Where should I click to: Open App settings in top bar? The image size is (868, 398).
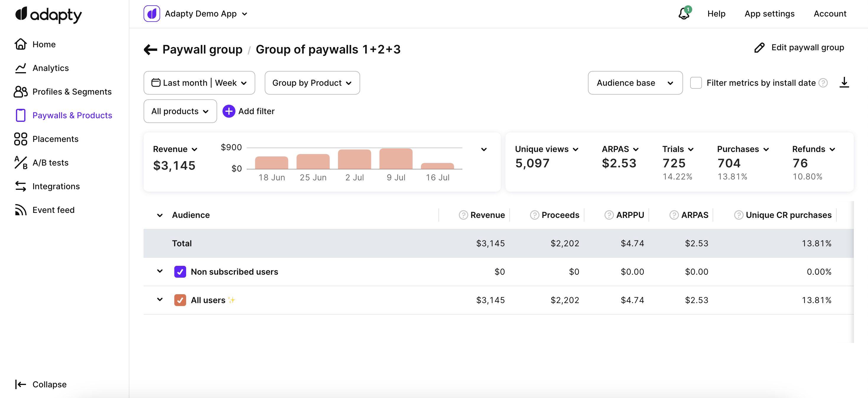[x=769, y=14]
